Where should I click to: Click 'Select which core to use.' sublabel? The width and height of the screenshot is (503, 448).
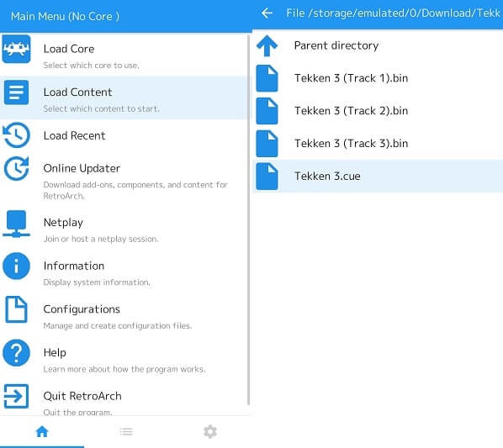coord(91,66)
